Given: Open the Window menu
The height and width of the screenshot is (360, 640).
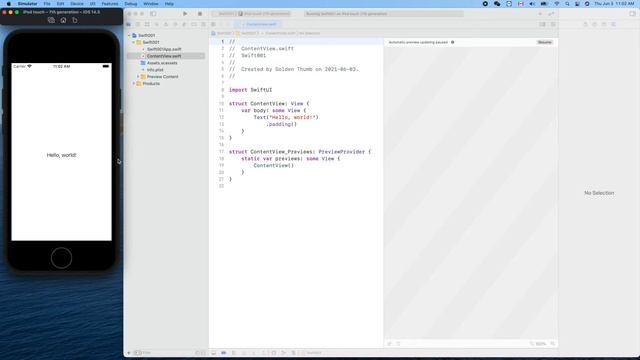Looking at the screenshot, I should tap(151, 4).
